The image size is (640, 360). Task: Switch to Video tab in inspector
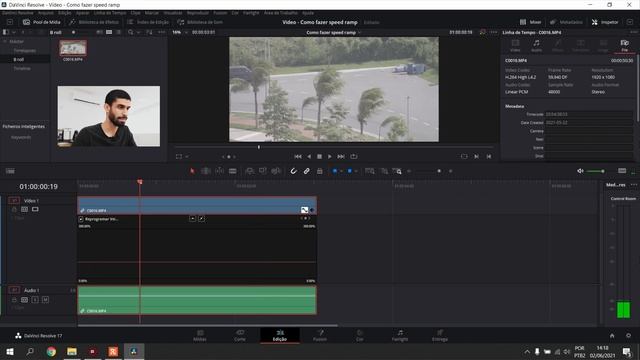pos(515,45)
